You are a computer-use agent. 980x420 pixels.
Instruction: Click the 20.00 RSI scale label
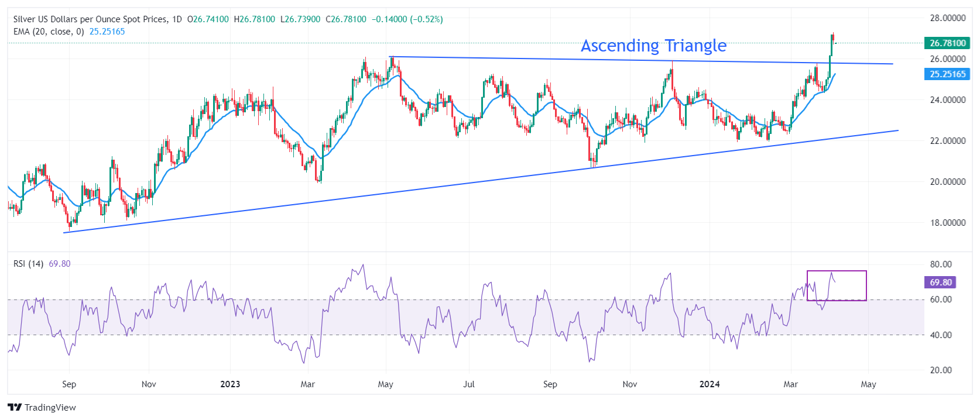point(941,370)
